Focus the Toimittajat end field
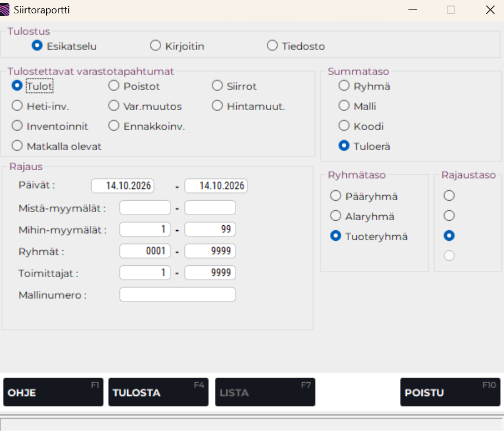This screenshot has height=431, width=504. point(210,273)
